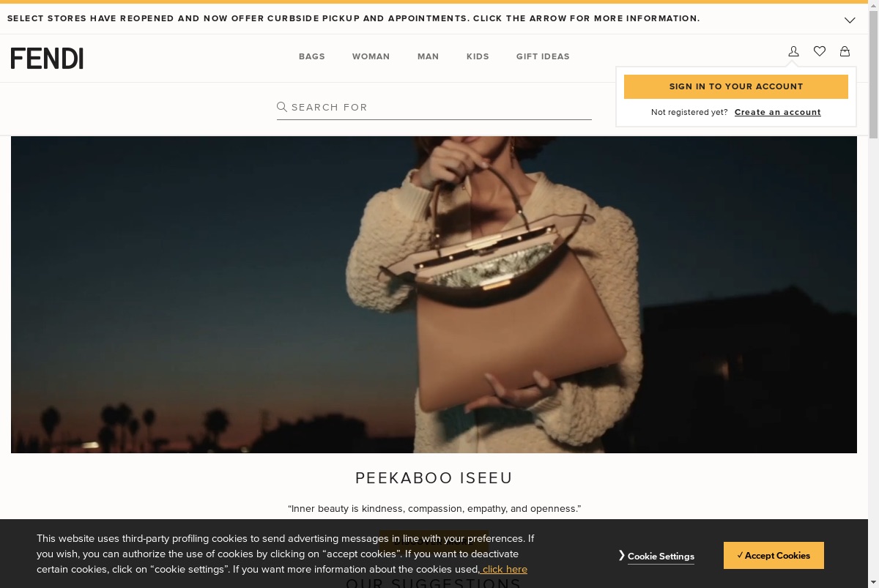Screen dimensions: 879x588
Task: Open the Kids menu
Action: point(478,56)
